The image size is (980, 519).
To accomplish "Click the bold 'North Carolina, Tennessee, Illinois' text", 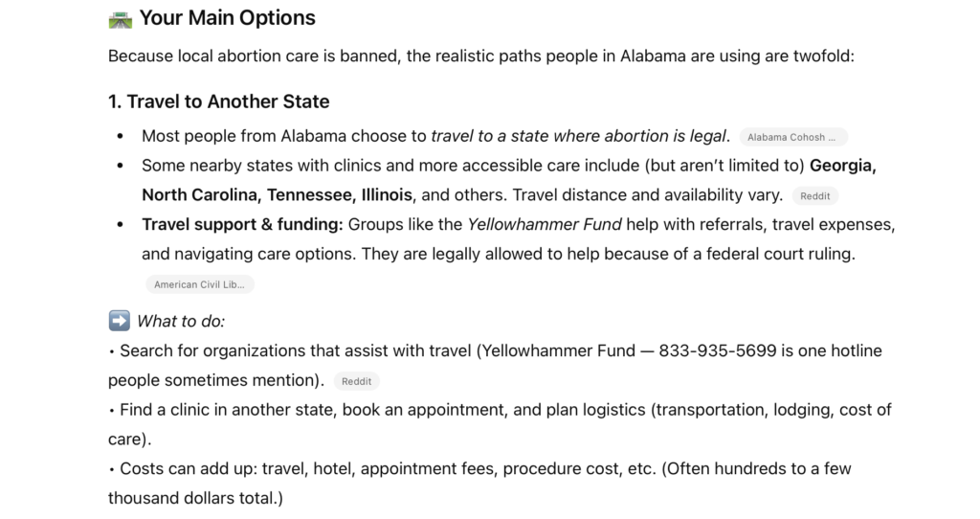I will pos(278,195).
